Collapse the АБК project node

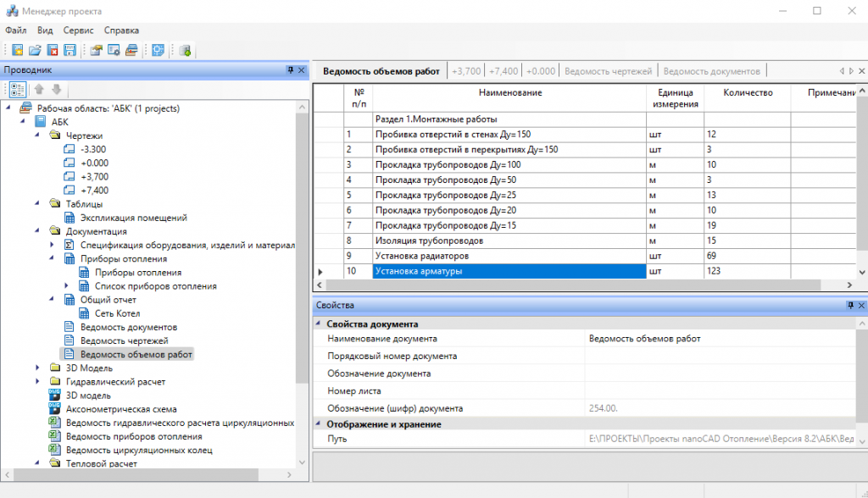coord(23,121)
